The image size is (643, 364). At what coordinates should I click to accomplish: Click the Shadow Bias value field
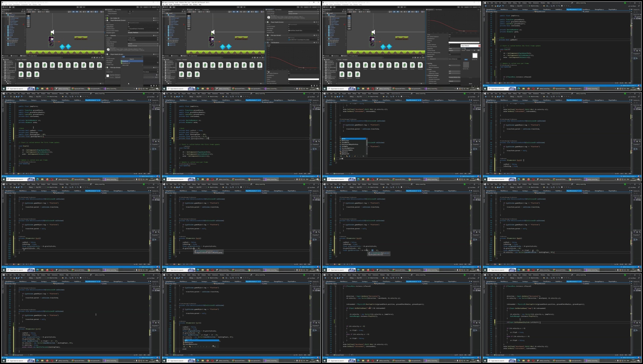coord(454,54)
